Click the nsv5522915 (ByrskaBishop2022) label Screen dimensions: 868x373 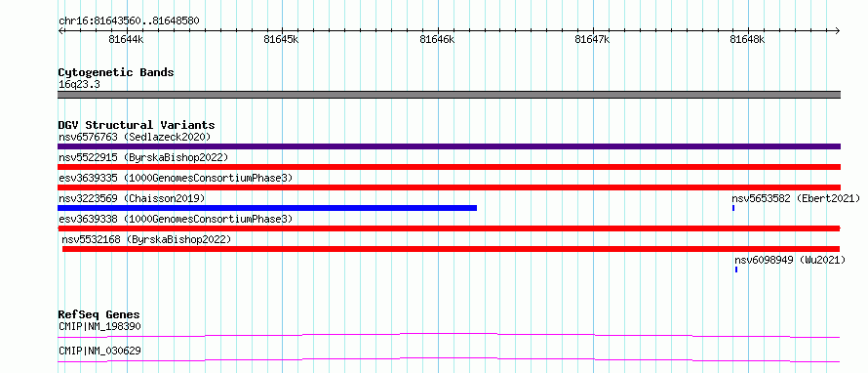(143, 157)
